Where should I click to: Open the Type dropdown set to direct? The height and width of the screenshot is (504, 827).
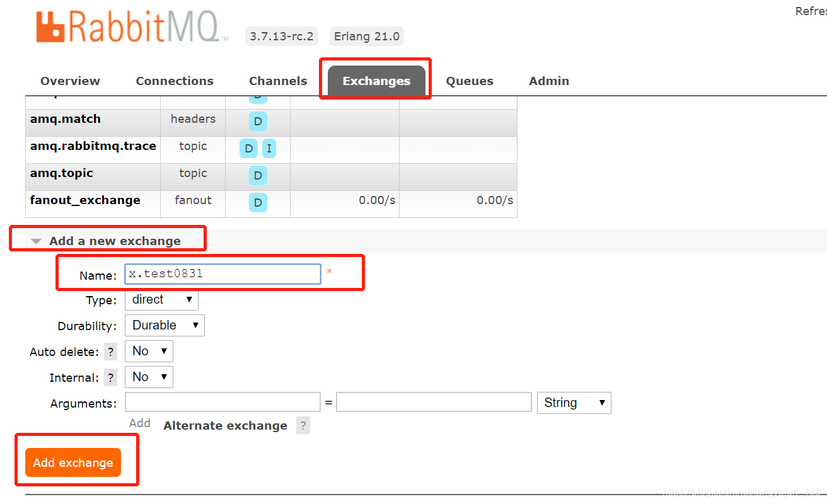pyautogui.click(x=161, y=300)
